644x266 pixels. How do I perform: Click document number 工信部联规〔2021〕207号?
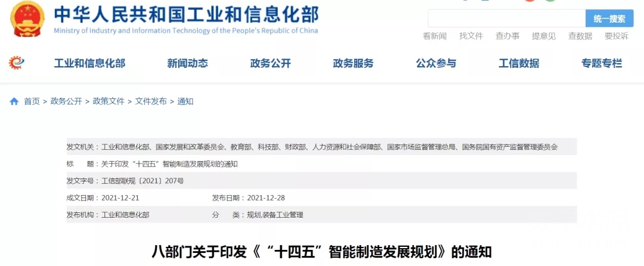(142, 181)
